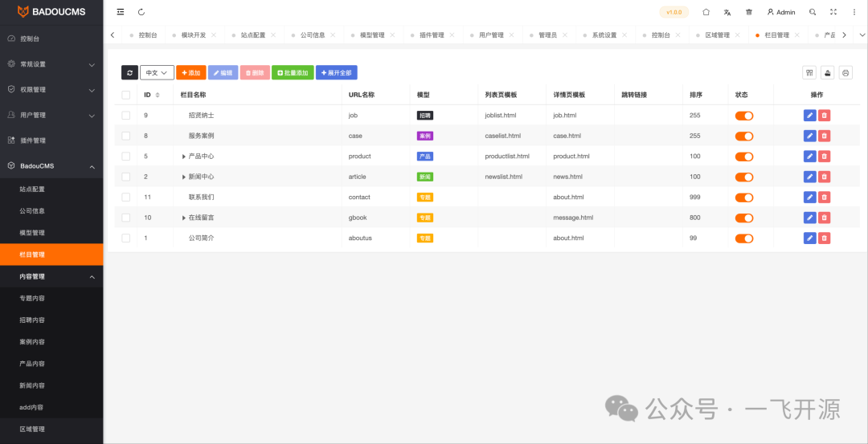Screen dimensions: 868x444
Task: Delete the 招贤纳士 row with trash icon
Action: pyautogui.click(x=825, y=116)
